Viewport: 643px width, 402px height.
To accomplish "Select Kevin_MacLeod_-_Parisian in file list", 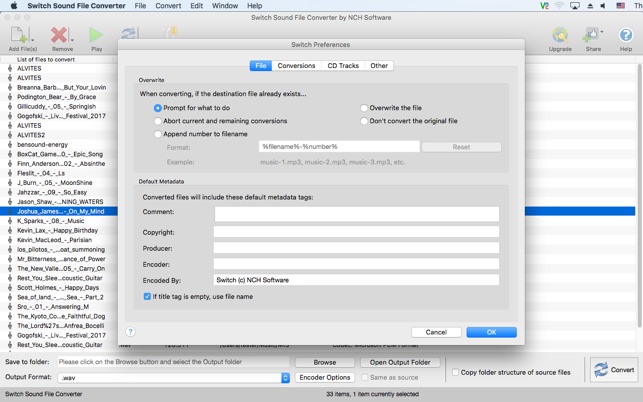I will (55, 240).
